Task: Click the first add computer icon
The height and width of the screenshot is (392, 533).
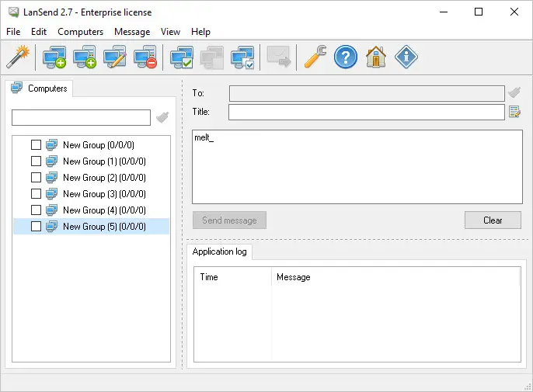Action: pyautogui.click(x=54, y=57)
